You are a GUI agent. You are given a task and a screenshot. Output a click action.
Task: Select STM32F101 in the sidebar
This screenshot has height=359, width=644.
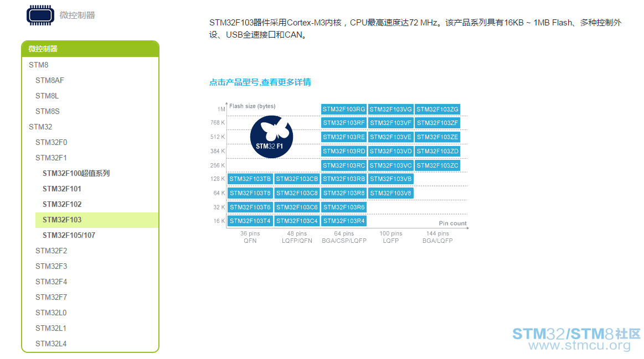(62, 189)
